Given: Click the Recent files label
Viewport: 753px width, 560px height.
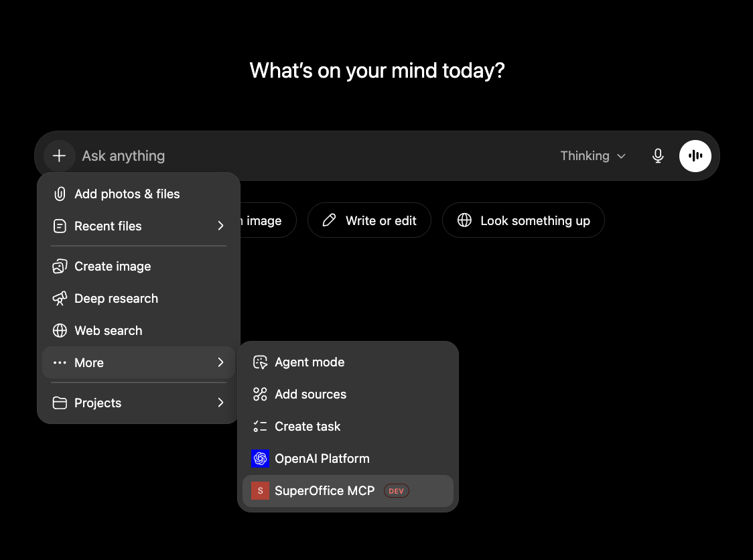Looking at the screenshot, I should tap(108, 226).
